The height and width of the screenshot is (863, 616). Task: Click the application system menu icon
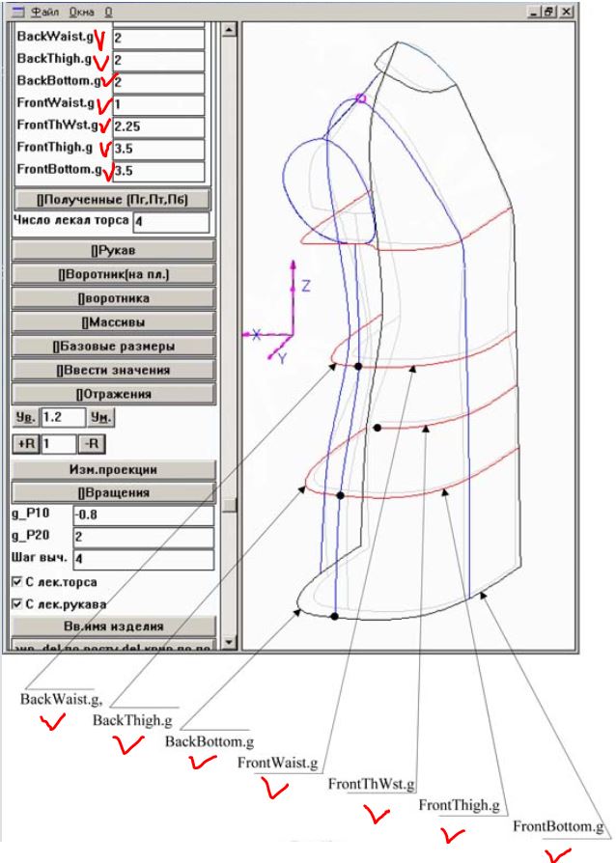[x=18, y=11]
